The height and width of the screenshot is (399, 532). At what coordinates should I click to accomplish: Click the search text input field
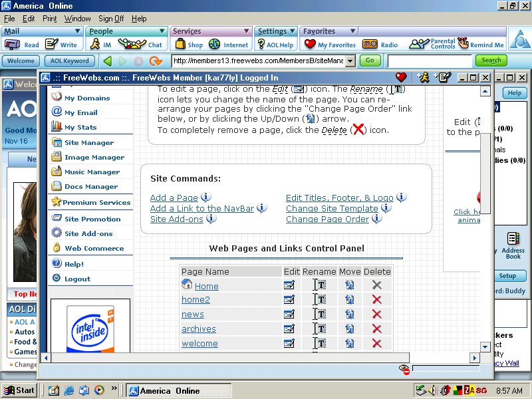tap(430, 61)
